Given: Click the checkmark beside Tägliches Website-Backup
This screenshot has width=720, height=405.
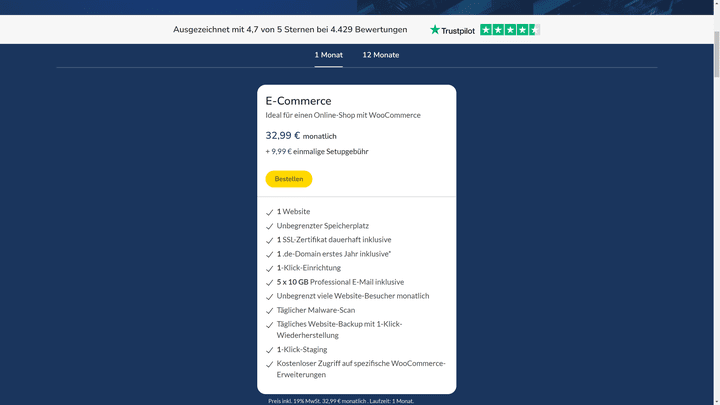Looking at the screenshot, I should (270, 325).
